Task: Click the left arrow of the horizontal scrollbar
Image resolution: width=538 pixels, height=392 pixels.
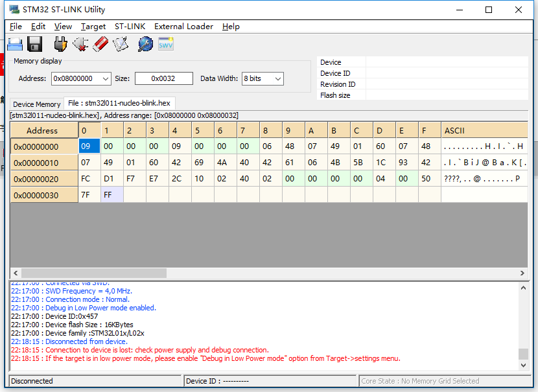Action: 16,273
